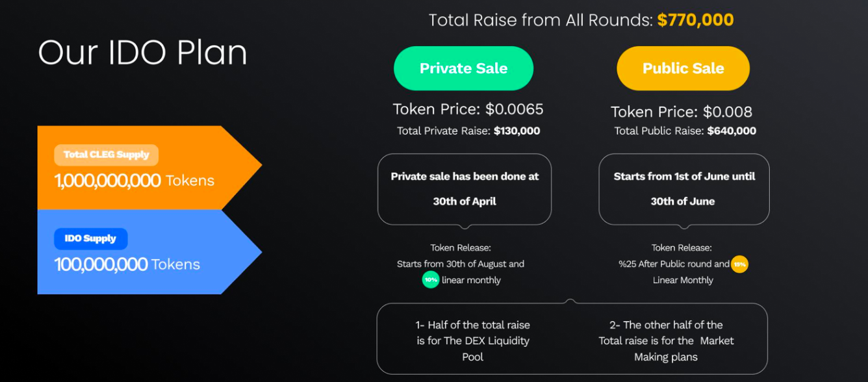868x382 pixels.
Task: Click Total Private Raise $130,000 text
Action: (468, 131)
